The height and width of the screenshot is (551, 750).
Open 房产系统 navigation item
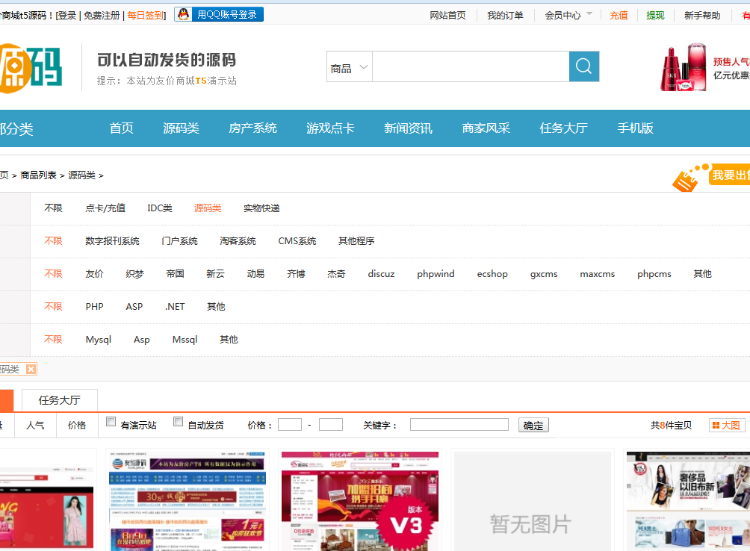tap(253, 128)
